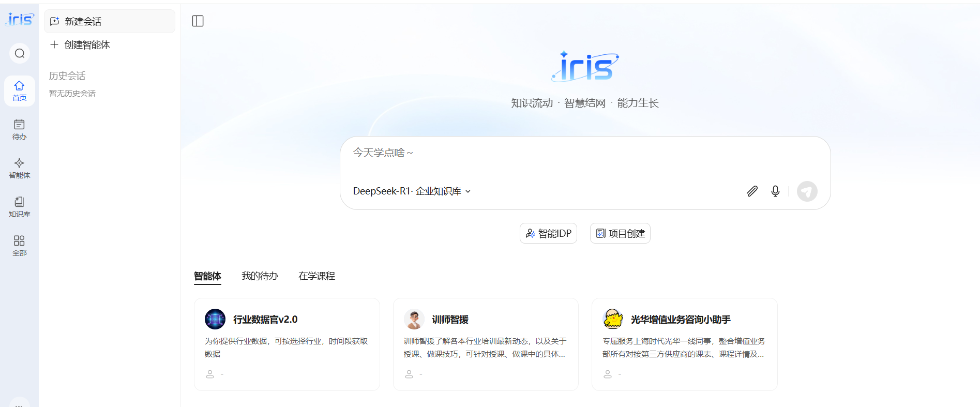This screenshot has height=407, width=980.
Task: Open the 智能IDP quick action
Action: 548,233
